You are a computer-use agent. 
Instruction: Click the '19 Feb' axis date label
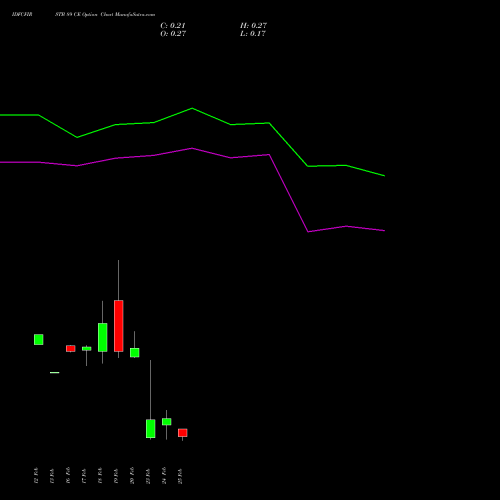click(116, 476)
